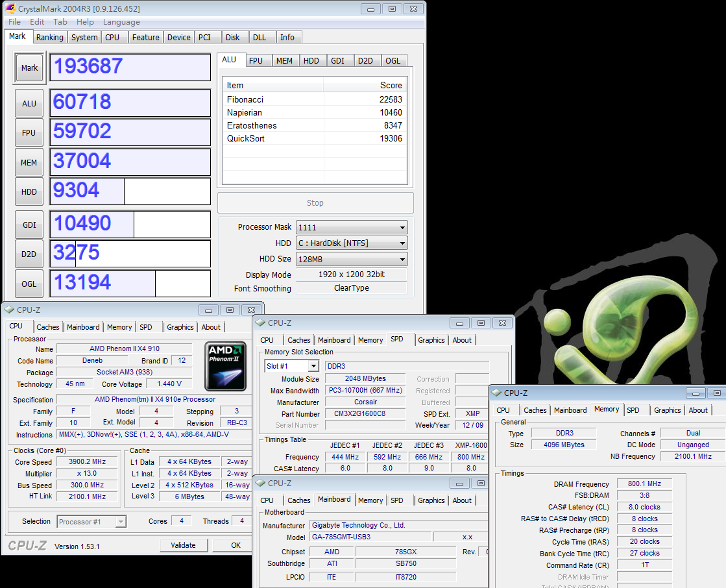This screenshot has height=588, width=726.
Task: Click CPU-Z title icon in Processor window
Action: 9,310
